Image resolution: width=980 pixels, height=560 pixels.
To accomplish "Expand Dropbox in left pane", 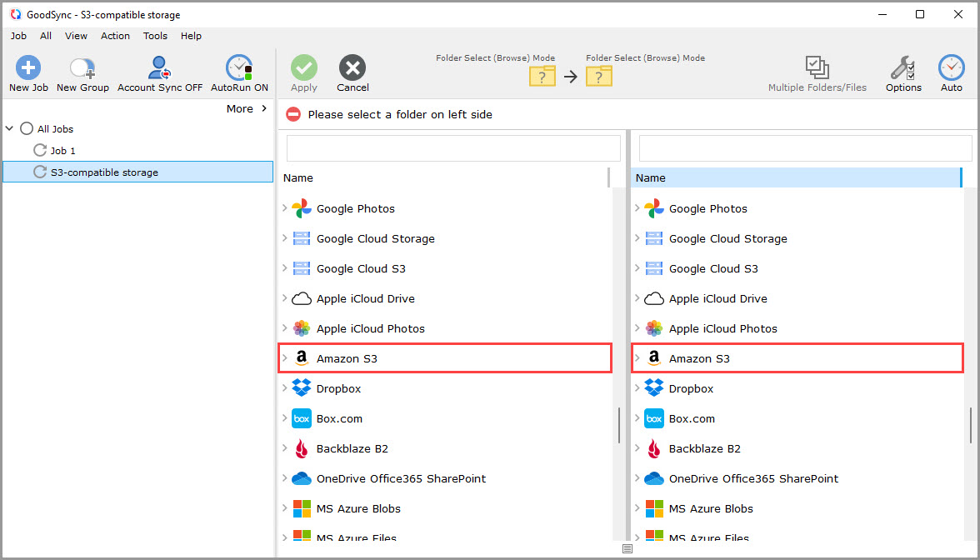I will point(285,388).
